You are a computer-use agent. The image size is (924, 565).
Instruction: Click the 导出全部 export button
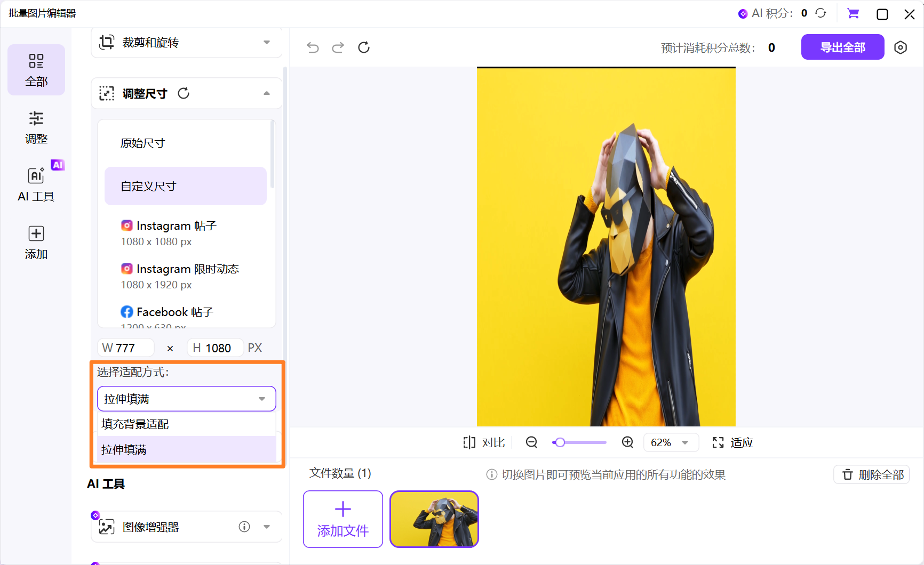click(842, 47)
